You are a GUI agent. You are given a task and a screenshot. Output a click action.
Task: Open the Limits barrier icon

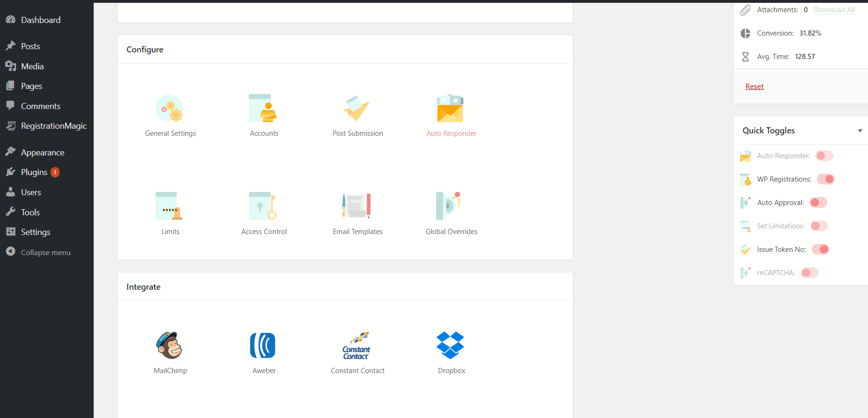point(169,206)
